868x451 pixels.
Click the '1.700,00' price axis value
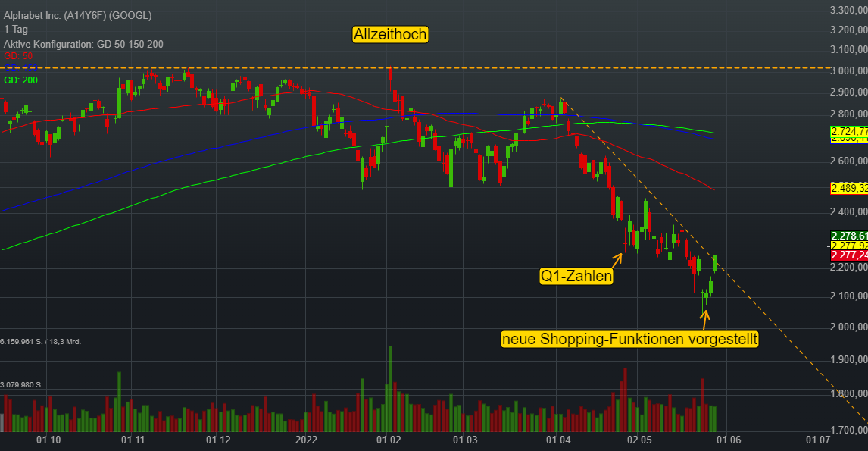click(x=848, y=429)
